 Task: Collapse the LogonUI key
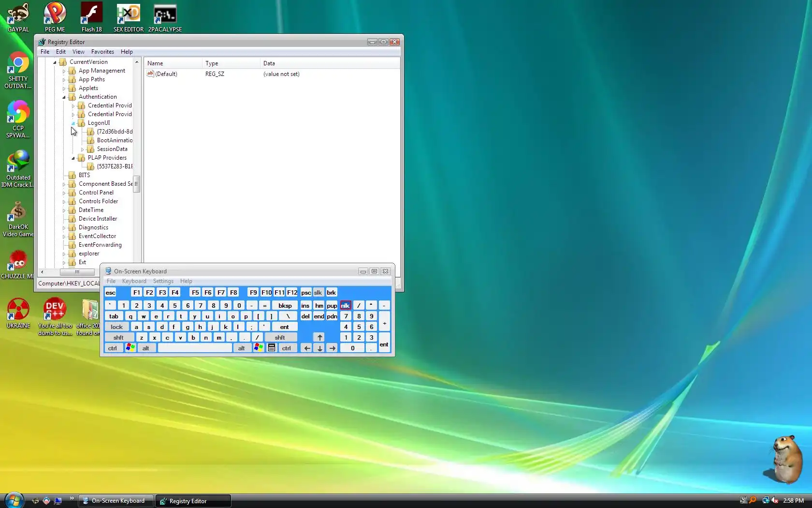[73, 123]
